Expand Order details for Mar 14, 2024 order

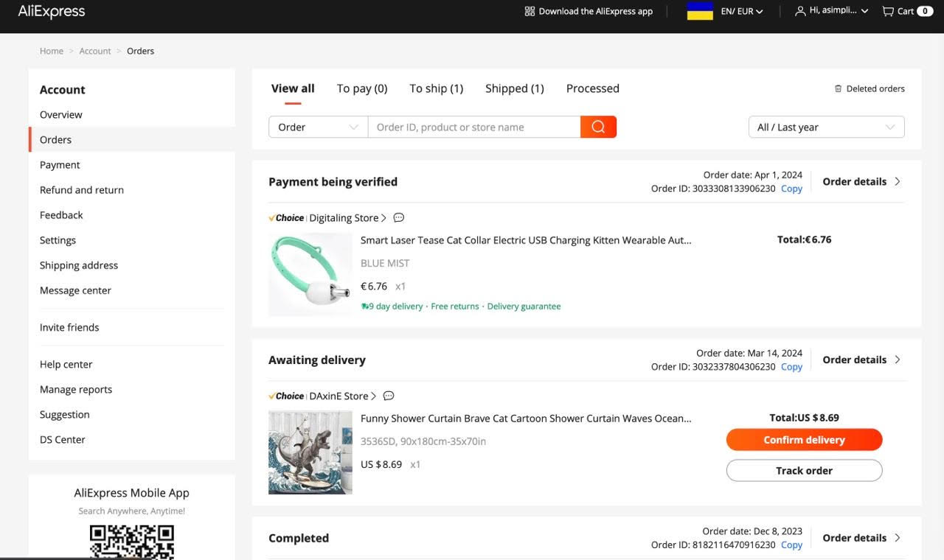[x=861, y=360]
